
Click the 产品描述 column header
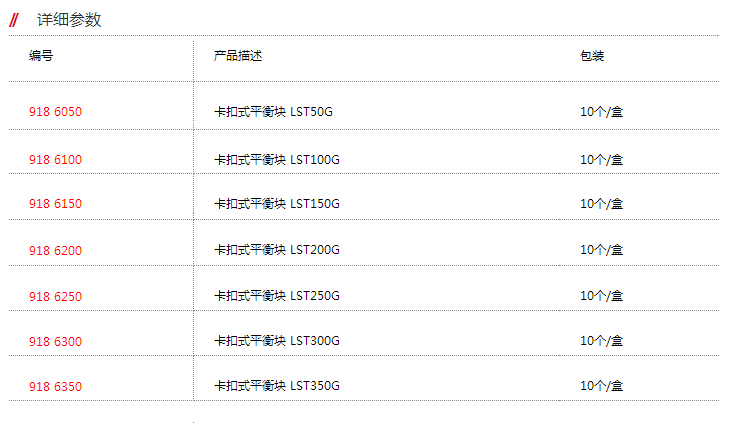(238, 56)
